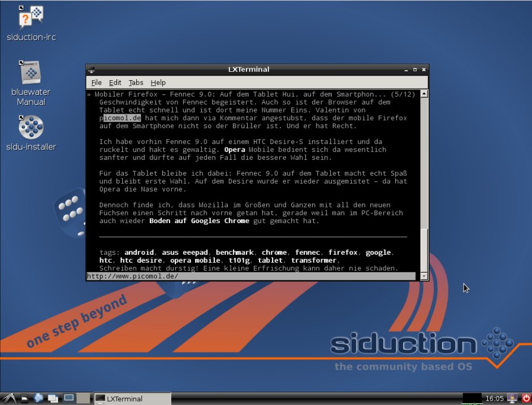Viewport: 532px width, 405px height.
Task: Select the 'android' tag link
Action: tap(139, 252)
